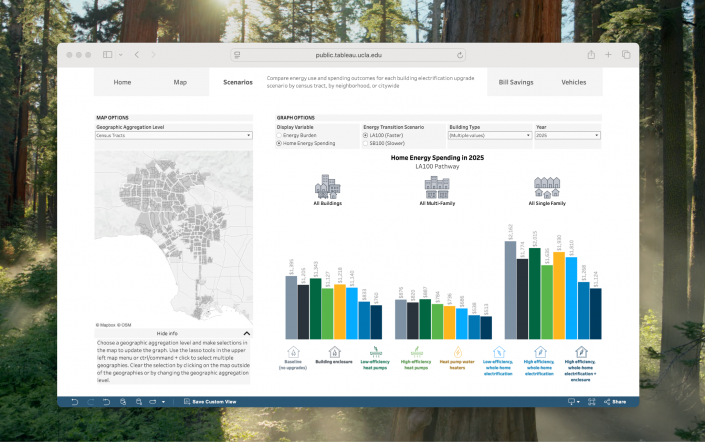This screenshot has height=442, width=705.
Task: Click the Building enclosure legend icon
Action: coord(334,352)
